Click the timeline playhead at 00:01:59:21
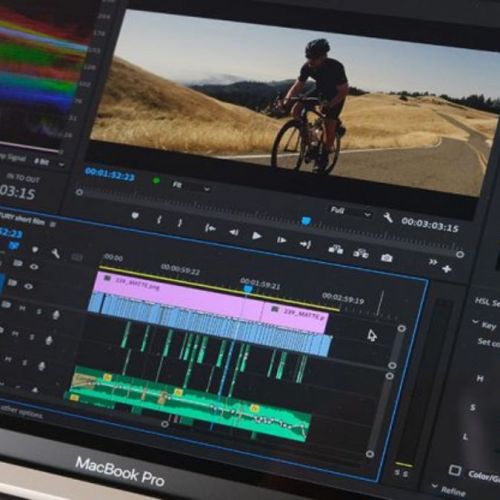The image size is (500, 500). (x=247, y=289)
